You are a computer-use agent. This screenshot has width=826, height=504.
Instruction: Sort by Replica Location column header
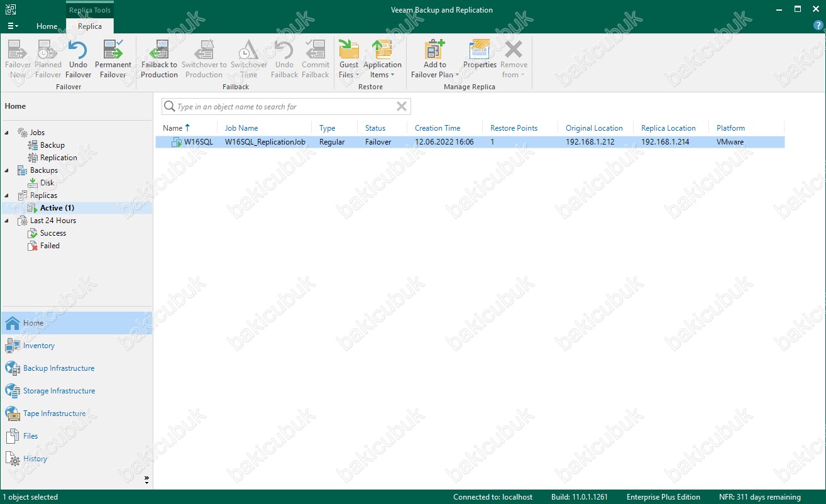pos(668,128)
